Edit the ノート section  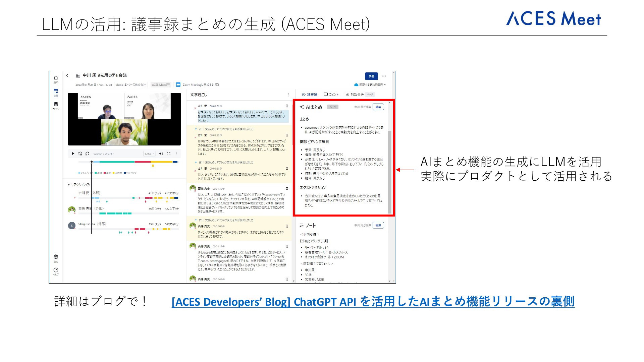coord(378,225)
